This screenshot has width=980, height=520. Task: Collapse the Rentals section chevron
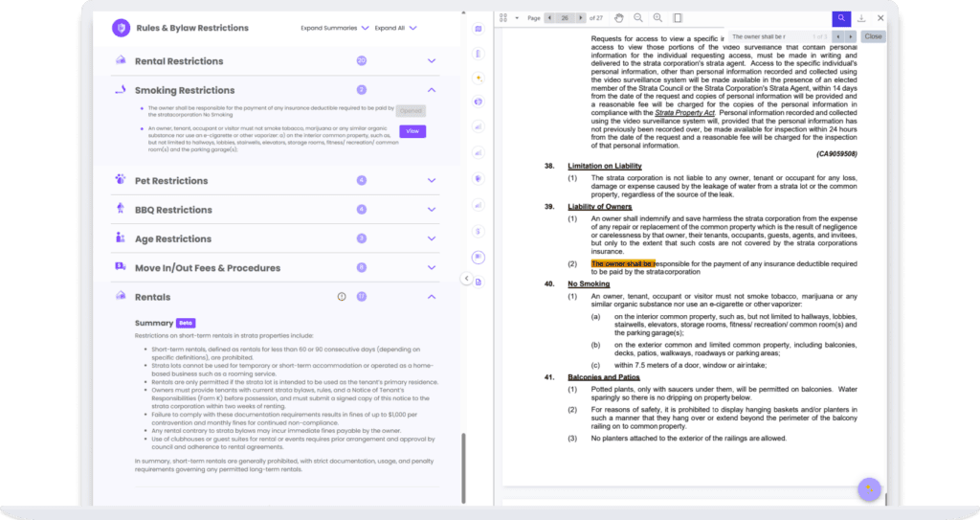[432, 297]
